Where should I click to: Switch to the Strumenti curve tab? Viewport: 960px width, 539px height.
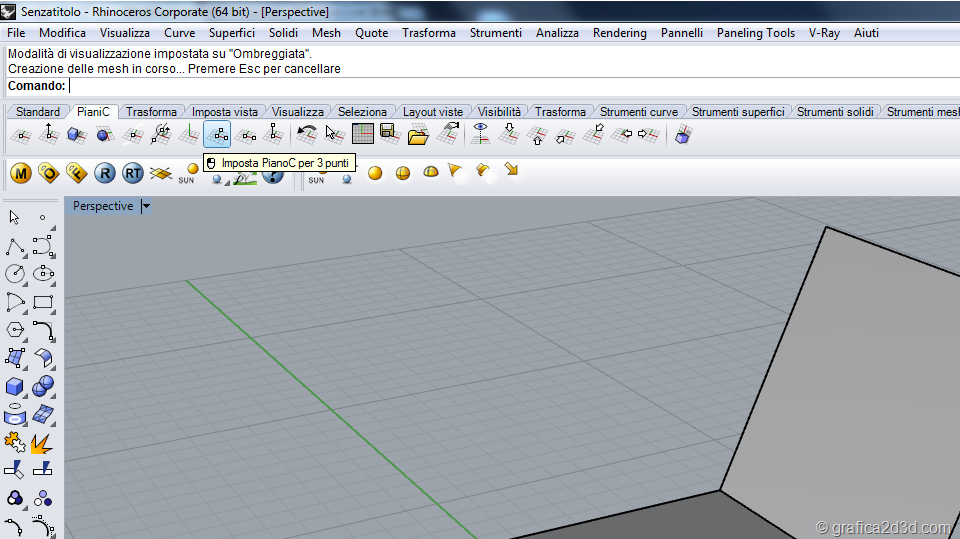point(638,112)
